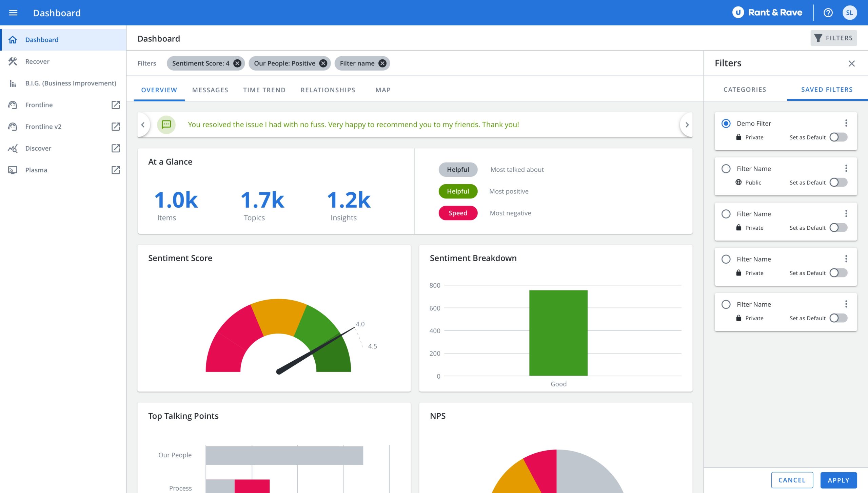The height and width of the screenshot is (493, 868).
Task: Select the fourth saved filter radio button
Action: (x=726, y=259)
